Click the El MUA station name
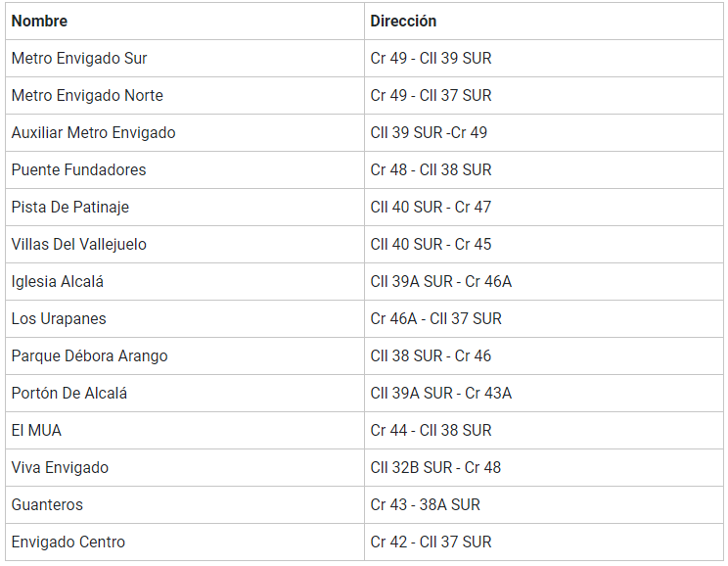Viewport: 728px width, 566px height. click(36, 431)
